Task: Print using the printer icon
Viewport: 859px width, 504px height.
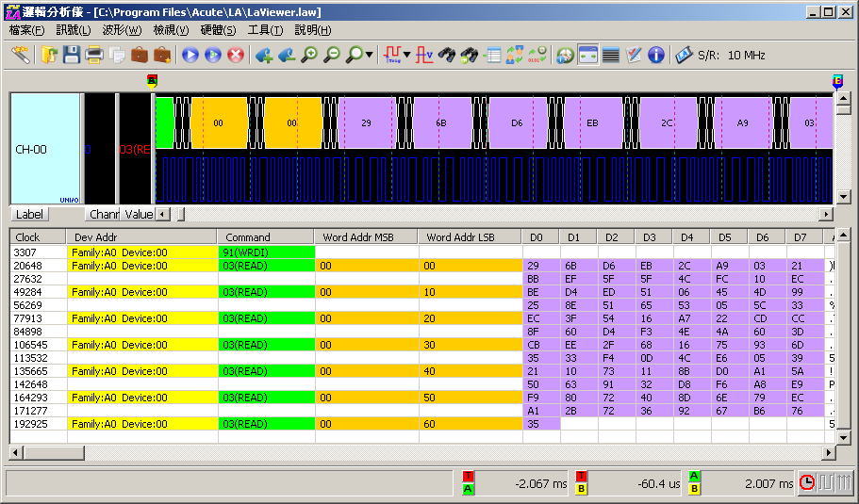Action: (x=93, y=55)
